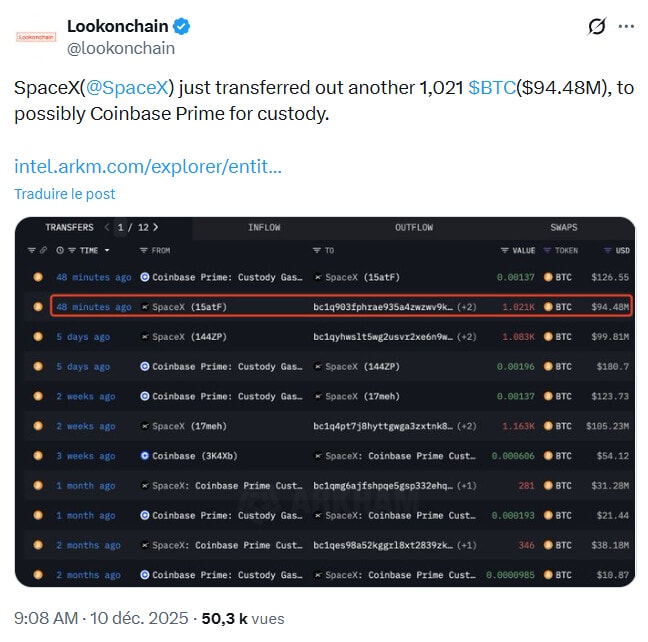Open the post's three-dots more menu
Image resolution: width=648 pixels, height=642 pixels.
[627, 27]
